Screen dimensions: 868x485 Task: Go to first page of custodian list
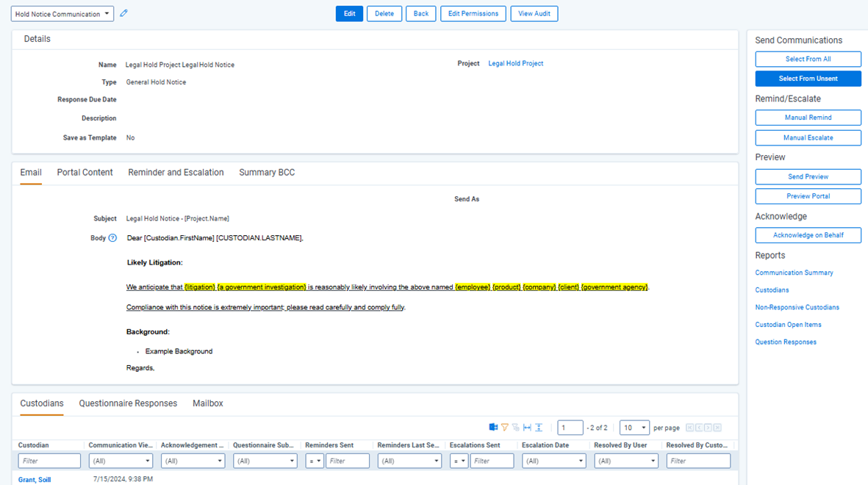[689, 428]
